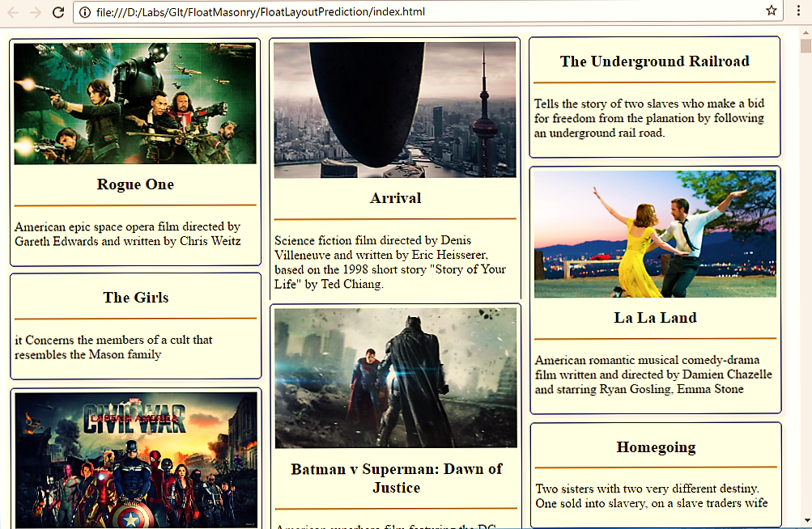Click the forward navigation arrow
Image resolution: width=812 pixels, height=529 pixels.
tap(34, 12)
